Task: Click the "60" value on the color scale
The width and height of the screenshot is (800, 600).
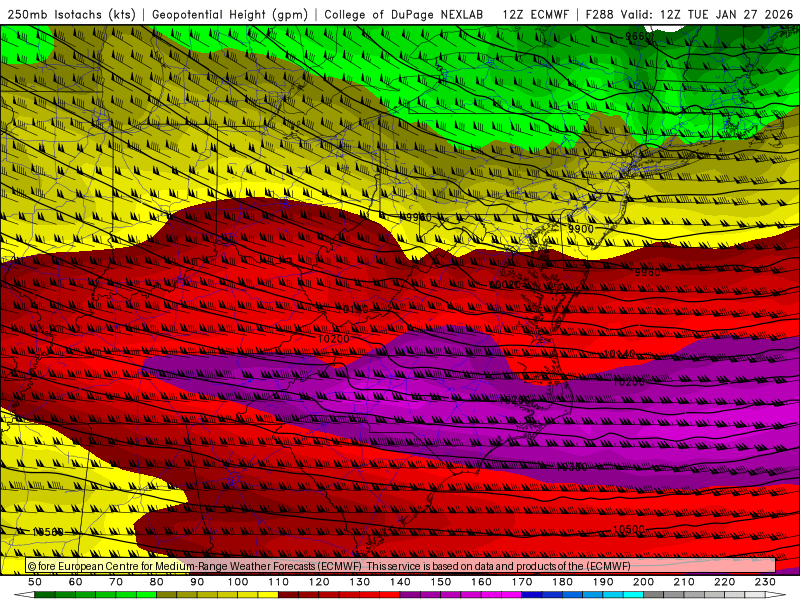Action: (x=75, y=582)
